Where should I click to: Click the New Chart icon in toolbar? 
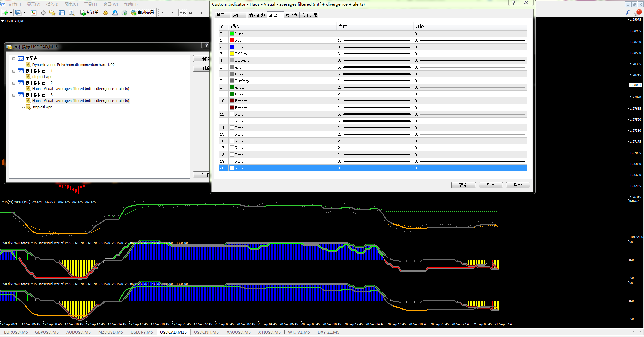[x=5, y=13]
